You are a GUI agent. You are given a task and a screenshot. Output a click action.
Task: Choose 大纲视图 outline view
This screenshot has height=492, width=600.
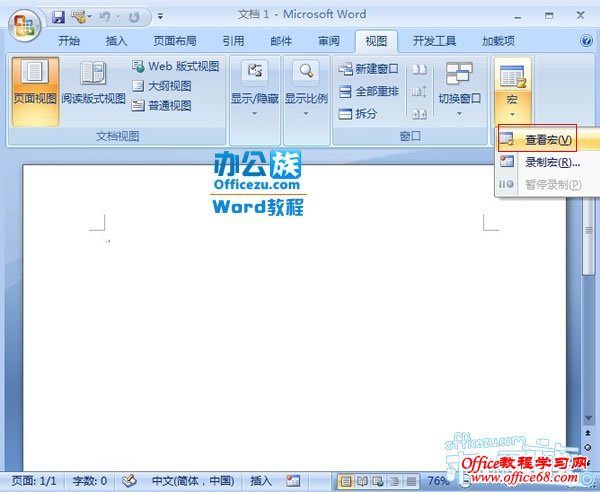click(161, 86)
